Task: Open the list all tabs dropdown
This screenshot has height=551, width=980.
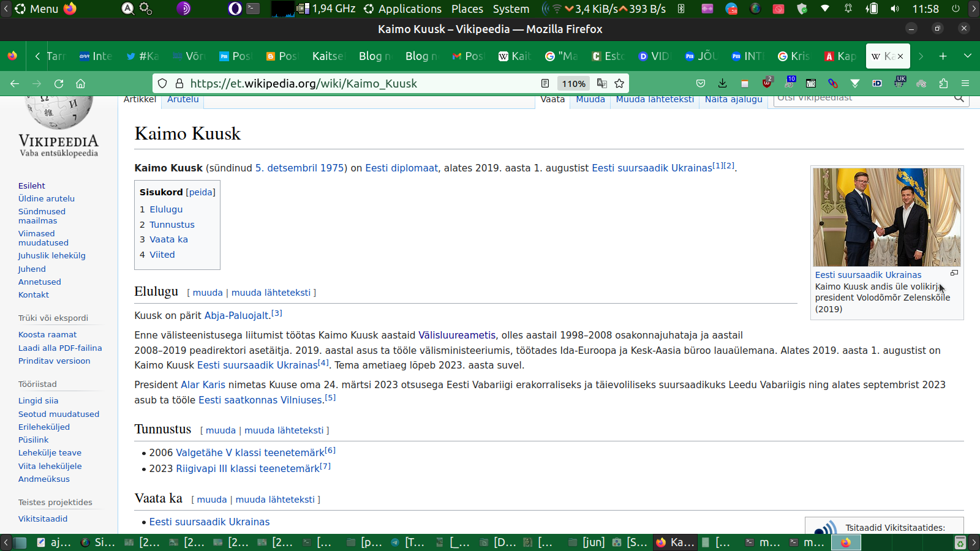Action: (x=968, y=56)
